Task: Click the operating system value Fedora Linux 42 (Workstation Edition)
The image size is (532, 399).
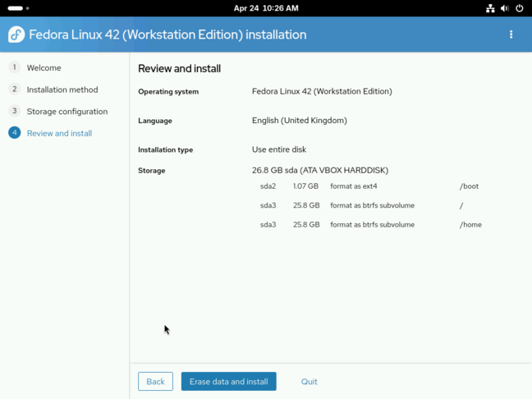Action: point(322,91)
